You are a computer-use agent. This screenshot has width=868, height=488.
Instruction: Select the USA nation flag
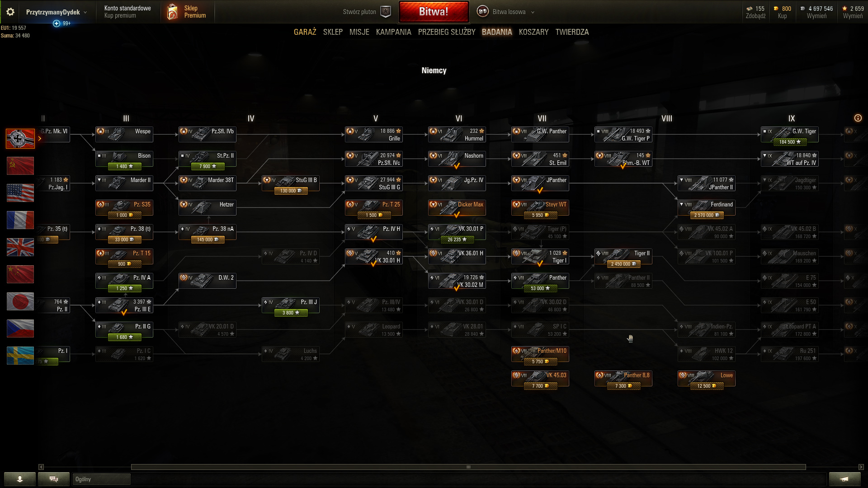[20, 193]
